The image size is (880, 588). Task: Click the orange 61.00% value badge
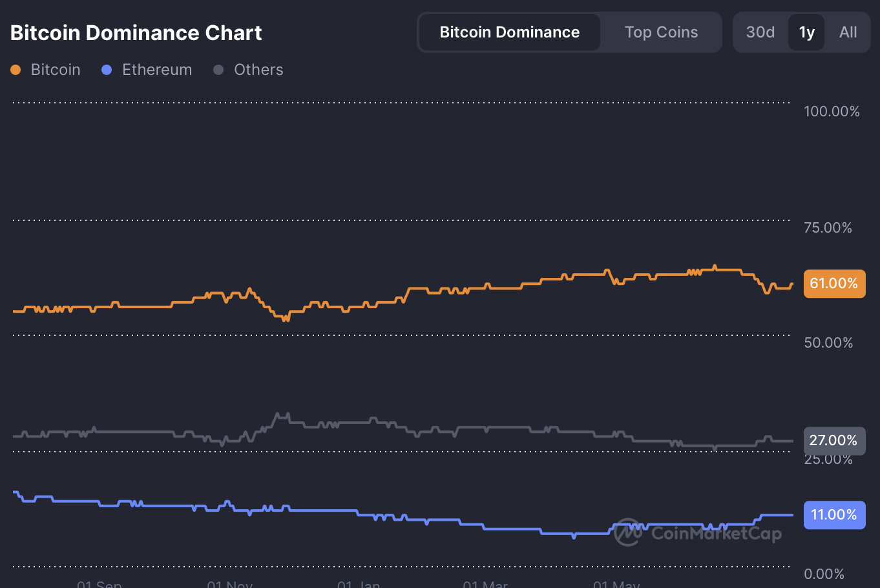833,284
